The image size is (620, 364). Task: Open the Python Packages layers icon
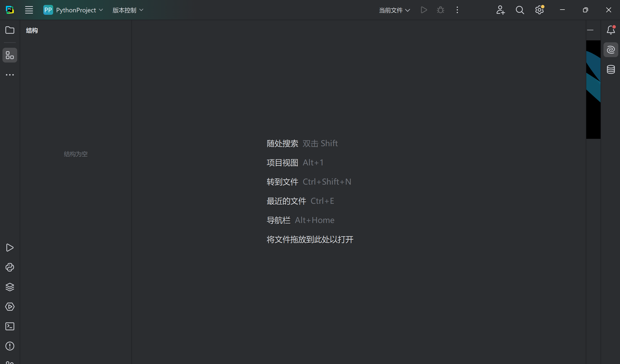click(10, 287)
